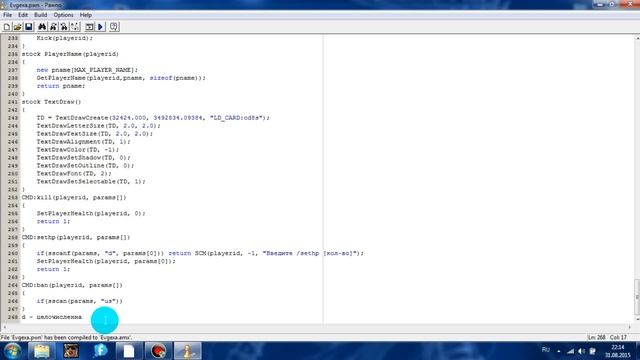Open the Options menu
Screen dimensions: 640x360
click(x=63, y=15)
